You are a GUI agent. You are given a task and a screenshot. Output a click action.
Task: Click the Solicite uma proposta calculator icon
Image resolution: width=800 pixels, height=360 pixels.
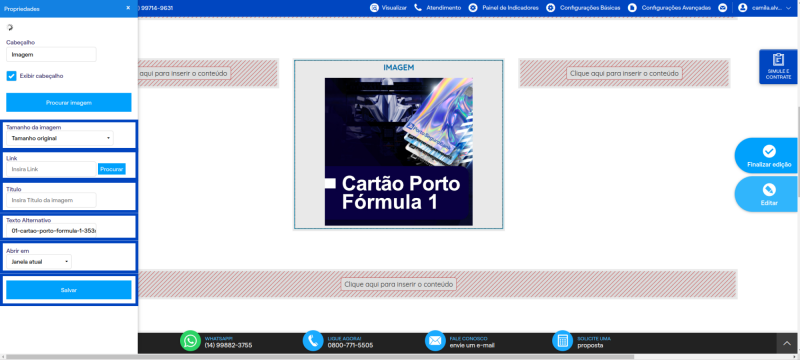point(563,341)
